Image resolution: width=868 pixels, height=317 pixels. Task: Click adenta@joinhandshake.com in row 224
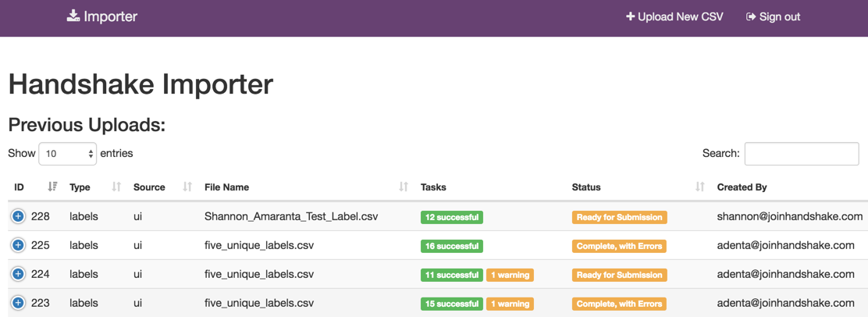point(785,274)
